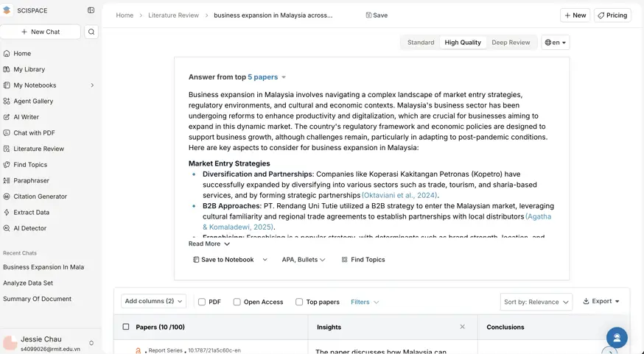Open recent chat Summary Of Document
Viewport: 644px width, 354px height.
click(x=37, y=299)
